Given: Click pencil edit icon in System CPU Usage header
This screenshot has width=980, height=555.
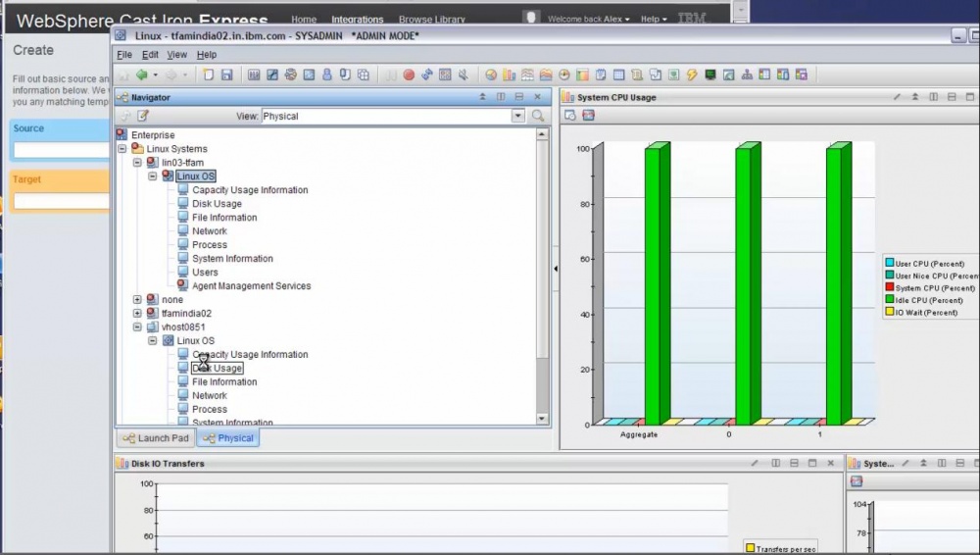Looking at the screenshot, I should point(897,97).
